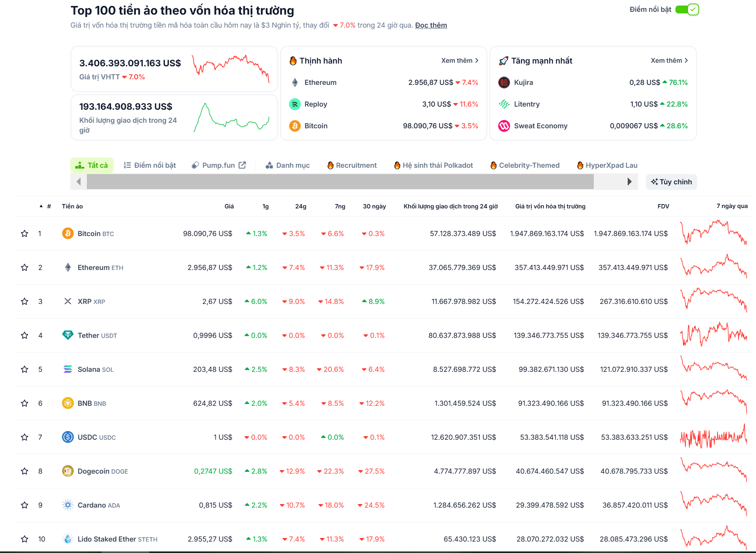Click the Ethereum logo in Thịnh hành card
This screenshot has height=553, width=756.
295,82
